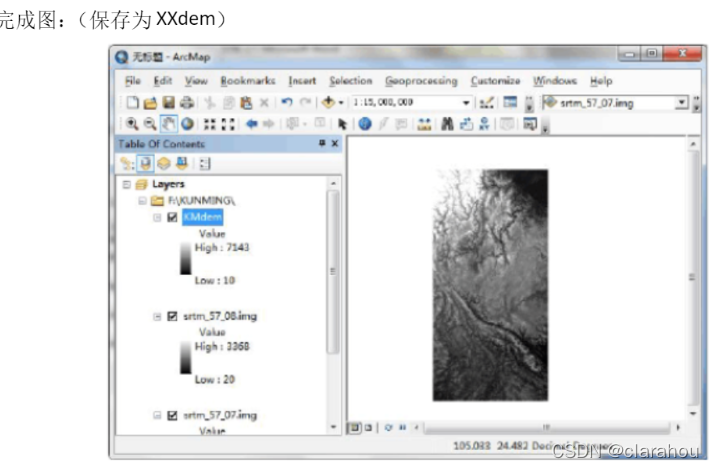The image size is (714, 468).
Task: Select the srtm_57_08.img layer name
Action: 220,316
